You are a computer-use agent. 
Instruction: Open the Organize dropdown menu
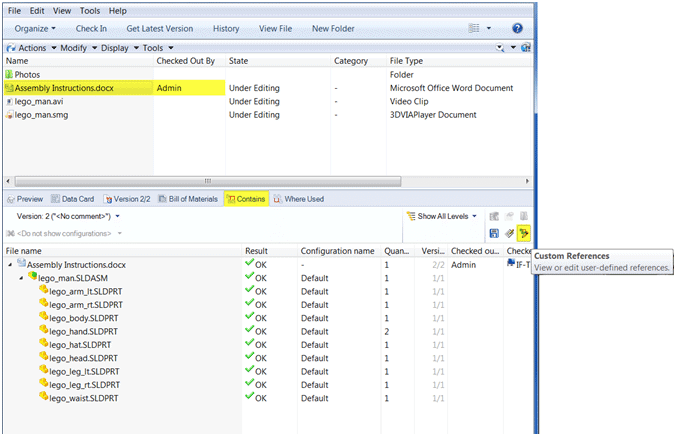click(34, 28)
